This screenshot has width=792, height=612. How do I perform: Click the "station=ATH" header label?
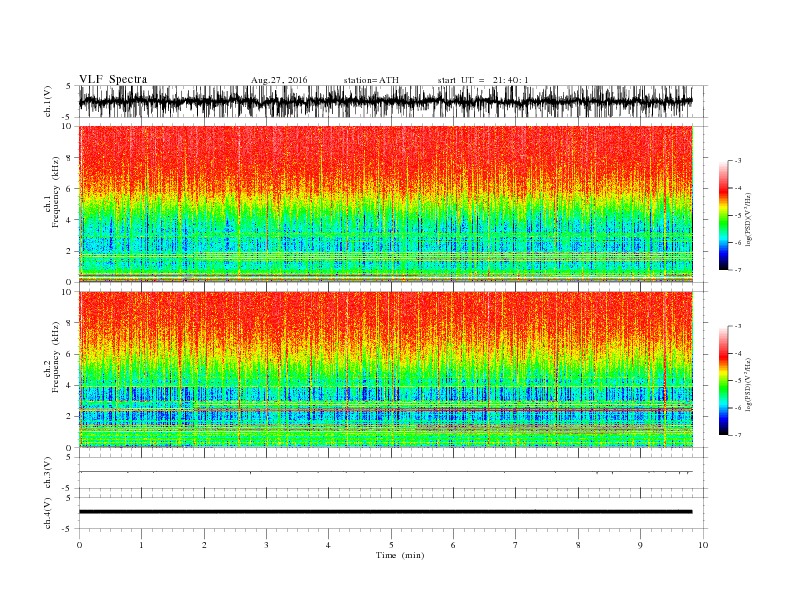click(371, 80)
